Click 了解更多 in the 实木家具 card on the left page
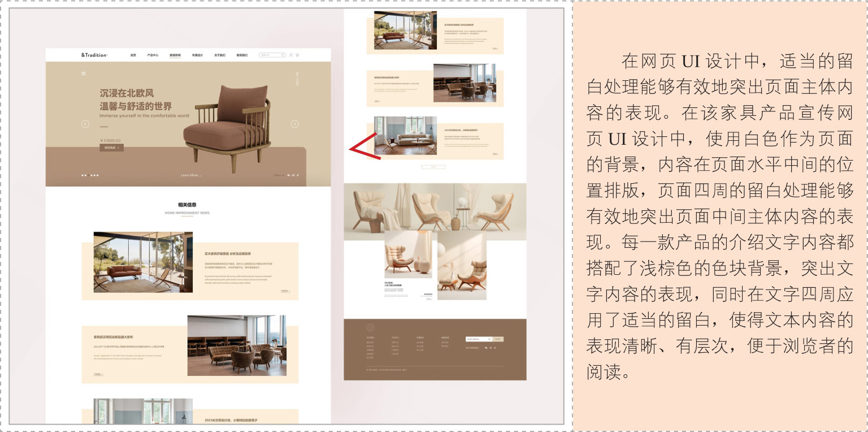 click(285, 291)
